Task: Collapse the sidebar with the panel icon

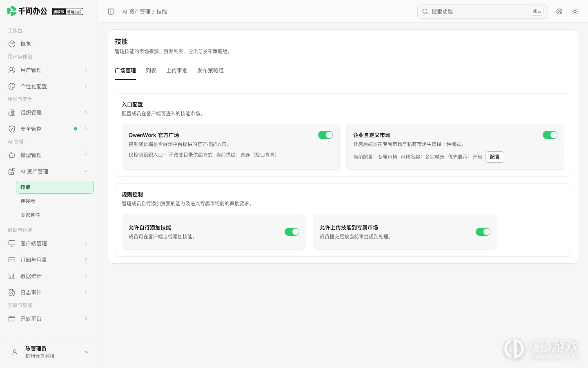Action: pos(111,11)
